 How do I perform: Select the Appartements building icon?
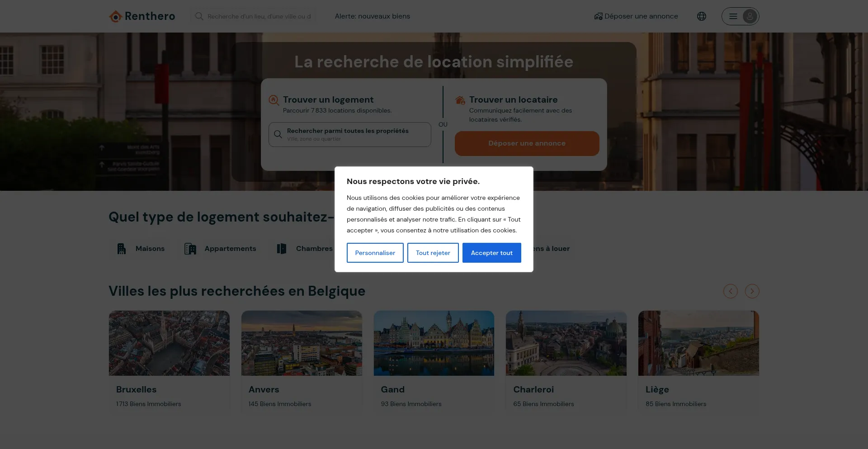point(190,249)
